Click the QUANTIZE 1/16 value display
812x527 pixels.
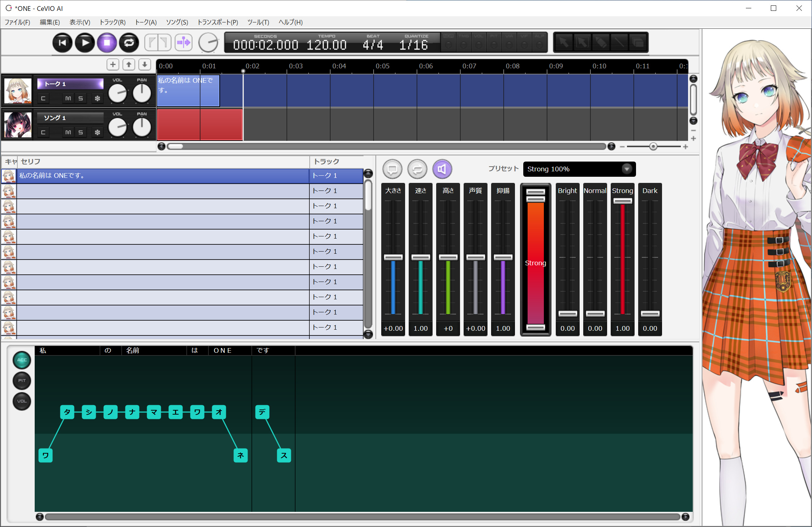click(x=414, y=45)
